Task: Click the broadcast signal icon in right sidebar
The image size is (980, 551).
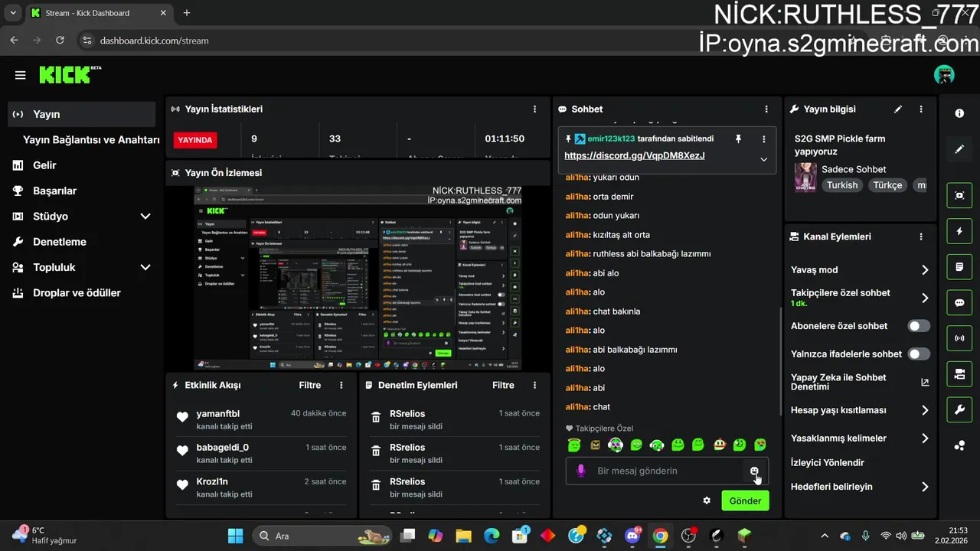Action: coord(959,337)
